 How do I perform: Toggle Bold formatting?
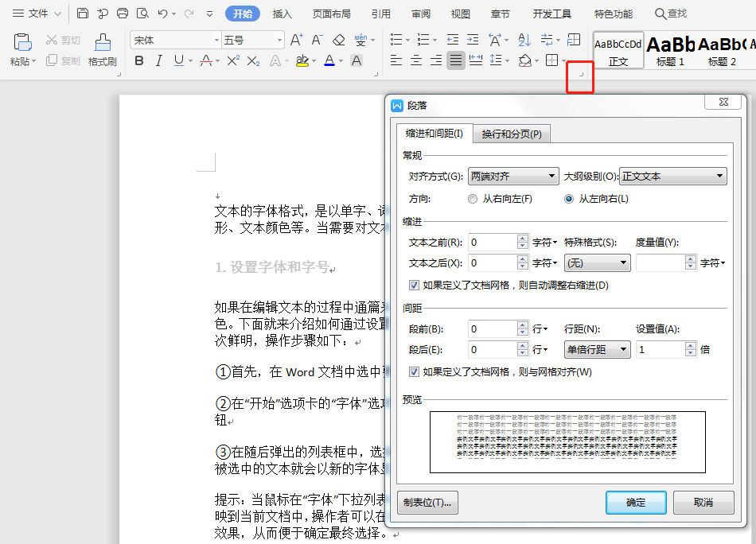(138, 60)
